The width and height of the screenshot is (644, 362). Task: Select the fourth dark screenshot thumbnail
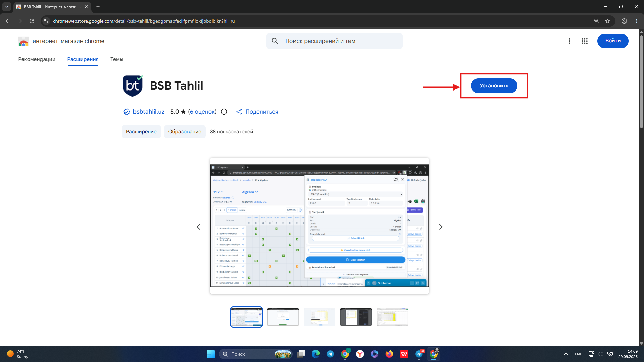point(356,317)
